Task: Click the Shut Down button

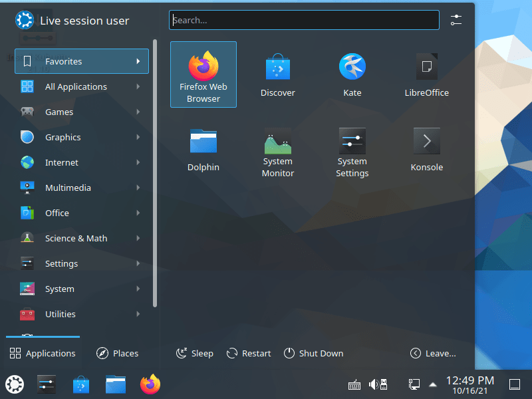Action: 313,353
